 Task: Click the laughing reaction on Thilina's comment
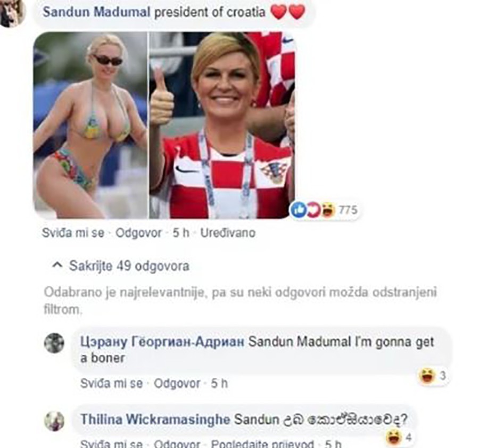click(x=394, y=437)
